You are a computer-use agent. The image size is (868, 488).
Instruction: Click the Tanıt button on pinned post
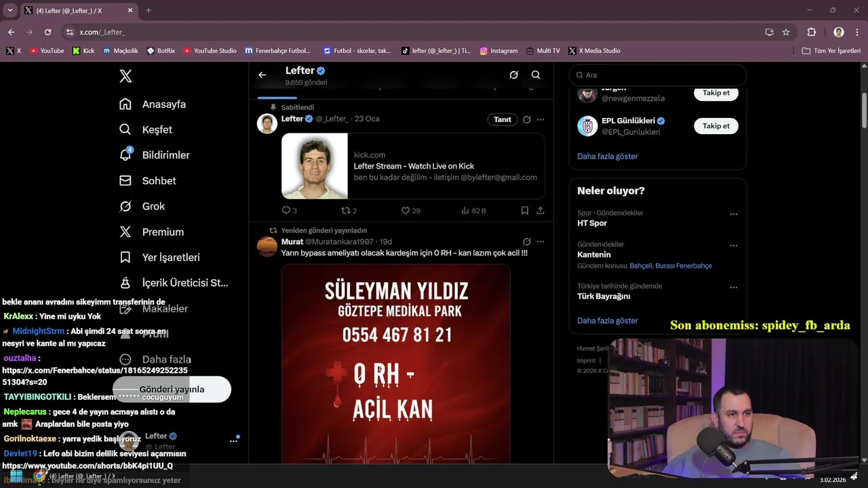click(x=502, y=119)
